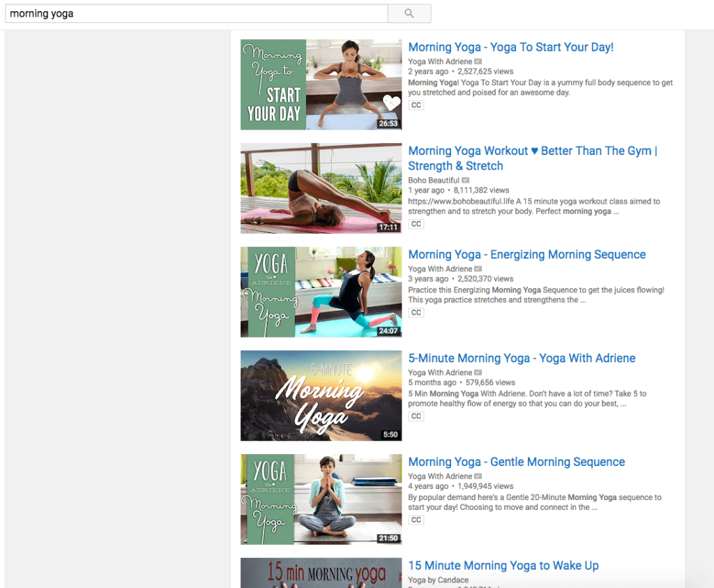Open 'Morning Yoga - Yoga To Start Your Day!' title
Screen dimensions: 714x588
coord(510,47)
